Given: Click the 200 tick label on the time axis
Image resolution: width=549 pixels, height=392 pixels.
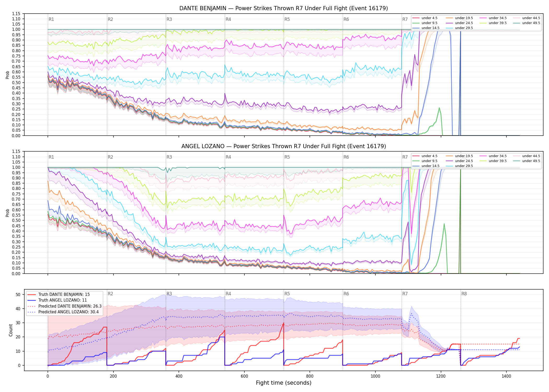Looking at the screenshot, I should point(113,376).
